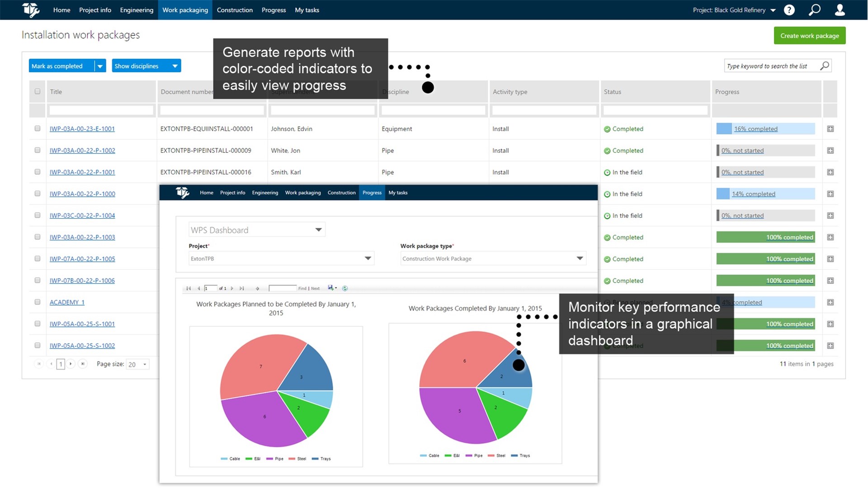This screenshot has width=868, height=488.
Task: Expand row details for IWP-03A-00-23-E-1001
Action: click(830, 129)
